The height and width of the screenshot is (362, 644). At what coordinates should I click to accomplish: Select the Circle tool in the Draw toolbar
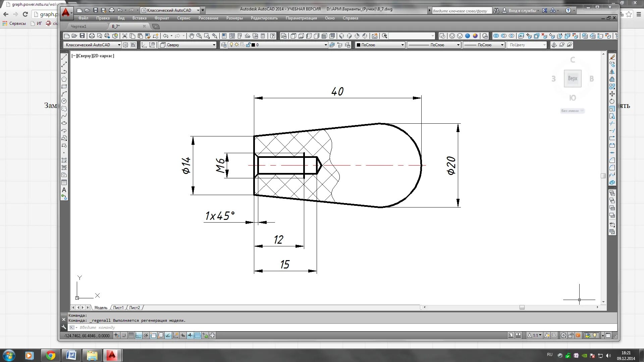pos(64,101)
